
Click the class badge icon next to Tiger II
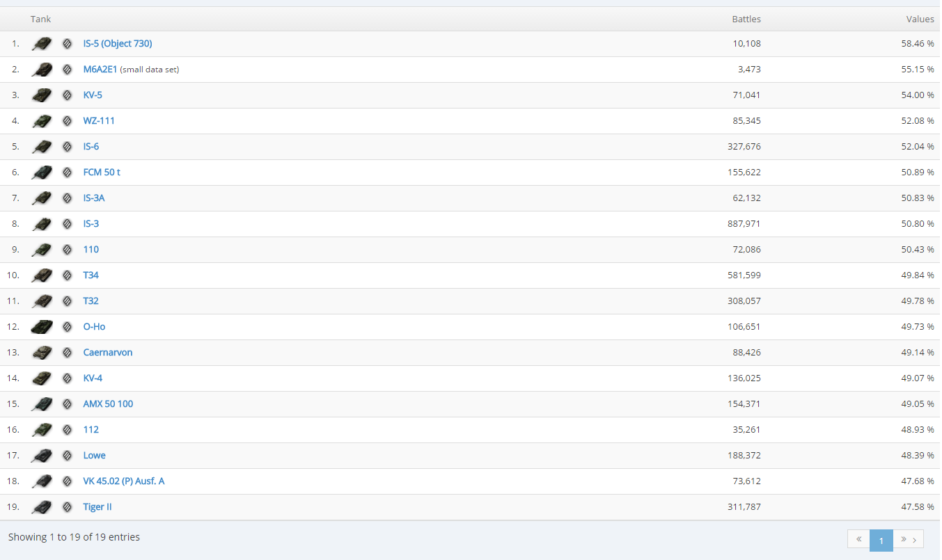pos(67,507)
